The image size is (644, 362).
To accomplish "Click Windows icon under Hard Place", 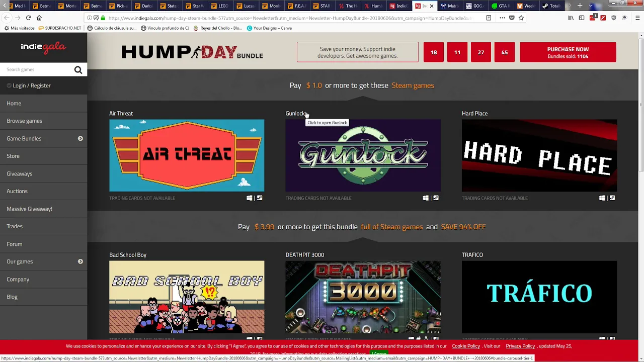I will coord(602,198).
